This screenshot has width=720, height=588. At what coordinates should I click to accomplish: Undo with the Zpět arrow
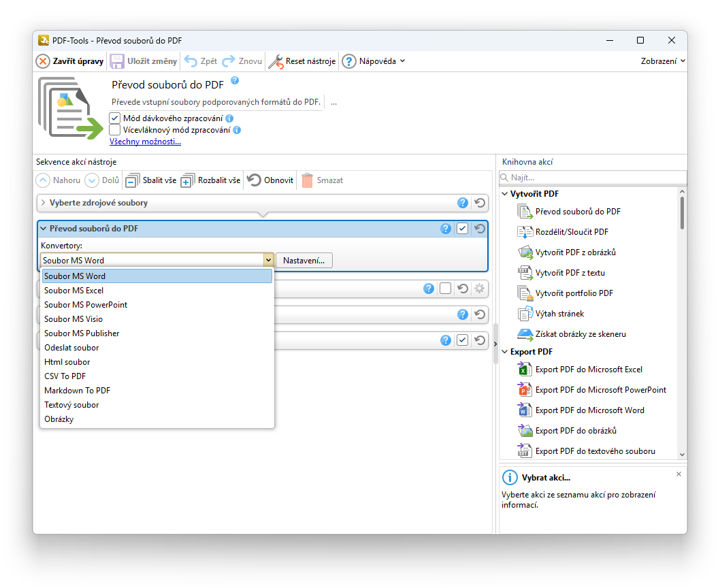coord(190,61)
